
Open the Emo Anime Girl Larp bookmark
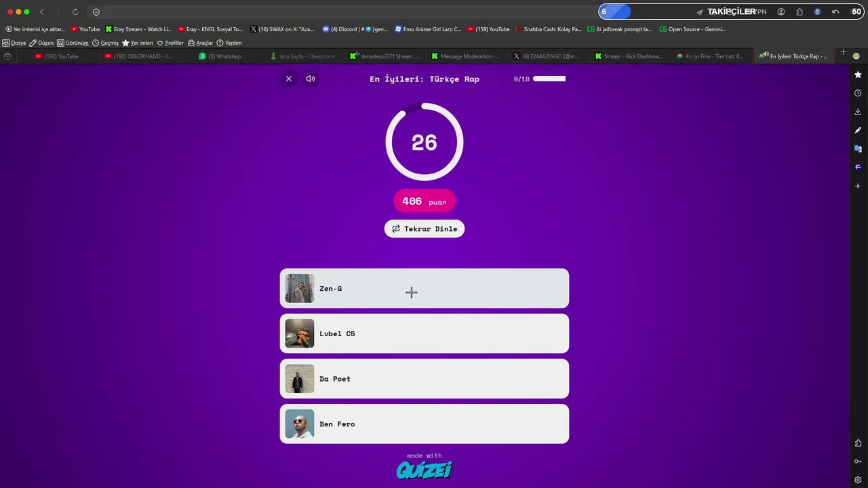point(428,29)
